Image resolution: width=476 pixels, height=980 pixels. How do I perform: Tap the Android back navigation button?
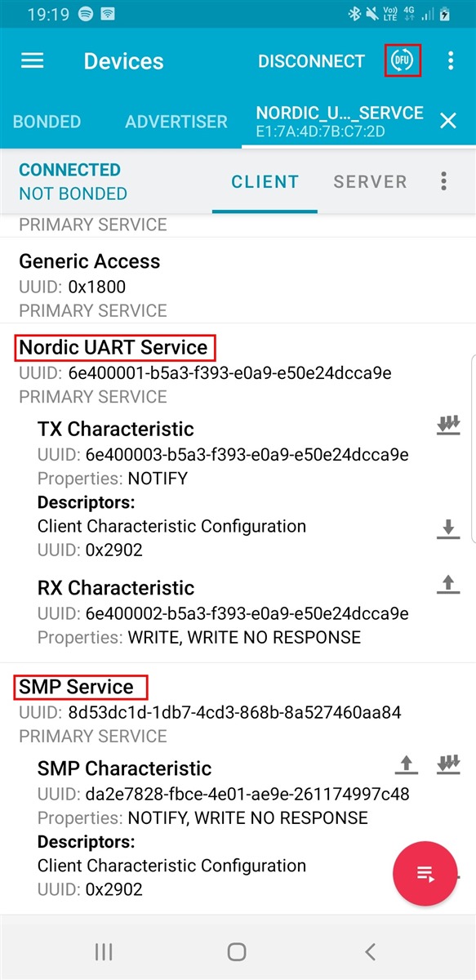(370, 951)
